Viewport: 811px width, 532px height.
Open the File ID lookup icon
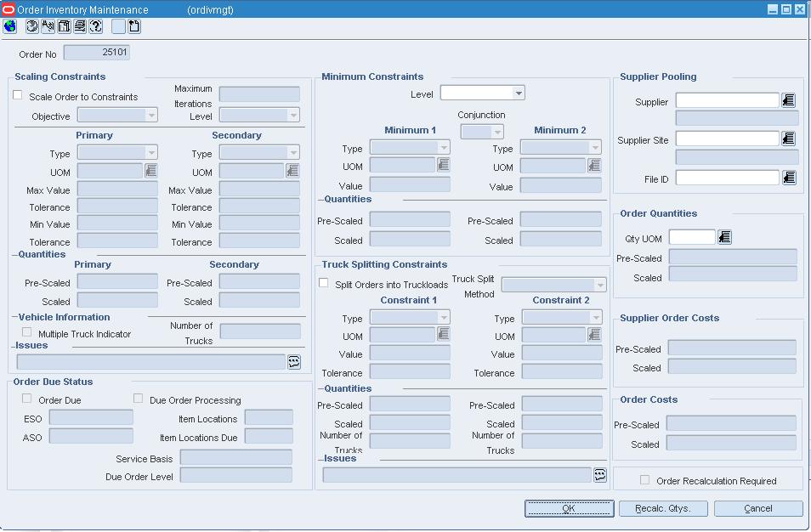coord(789,178)
